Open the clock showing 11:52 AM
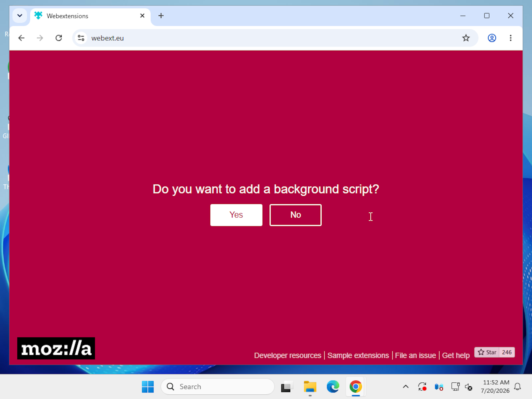 [495, 387]
